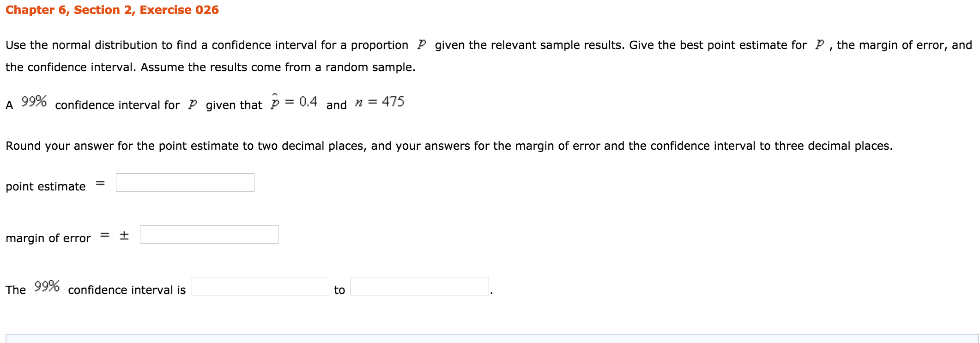Click the rounding instructions sentence
Viewport: 980px width, 343px height.
[449, 146]
